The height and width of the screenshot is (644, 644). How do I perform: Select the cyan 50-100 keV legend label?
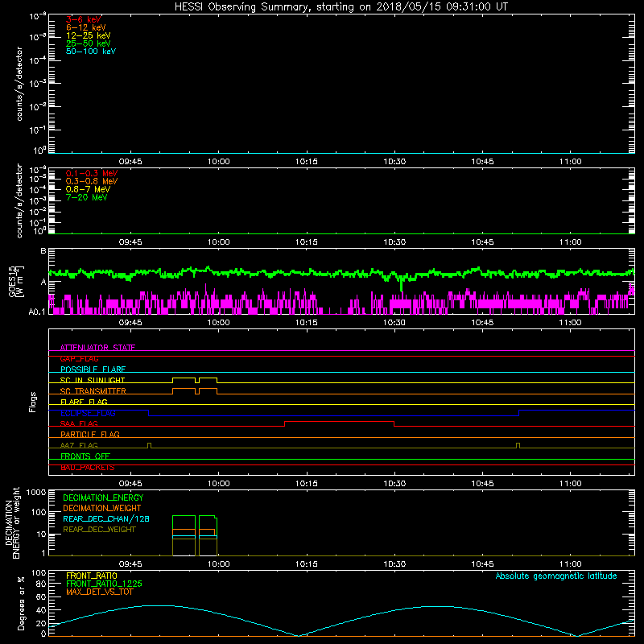[91, 52]
